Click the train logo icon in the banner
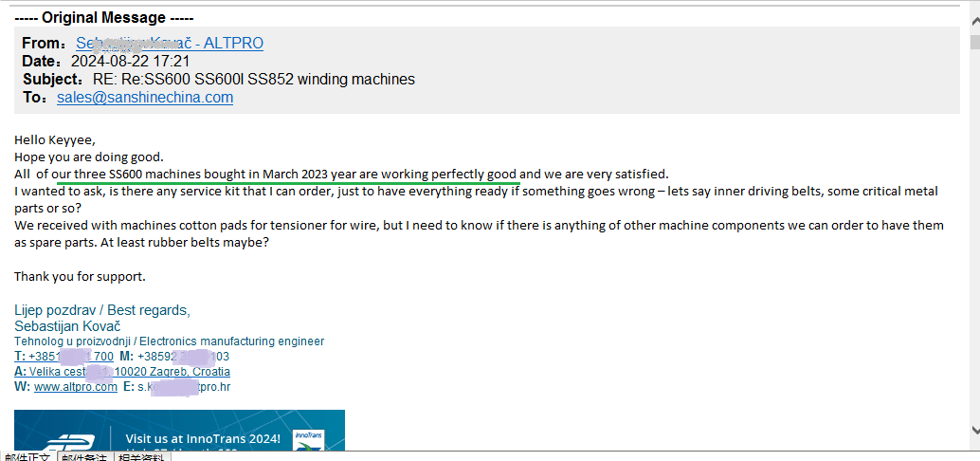 click(x=69, y=442)
